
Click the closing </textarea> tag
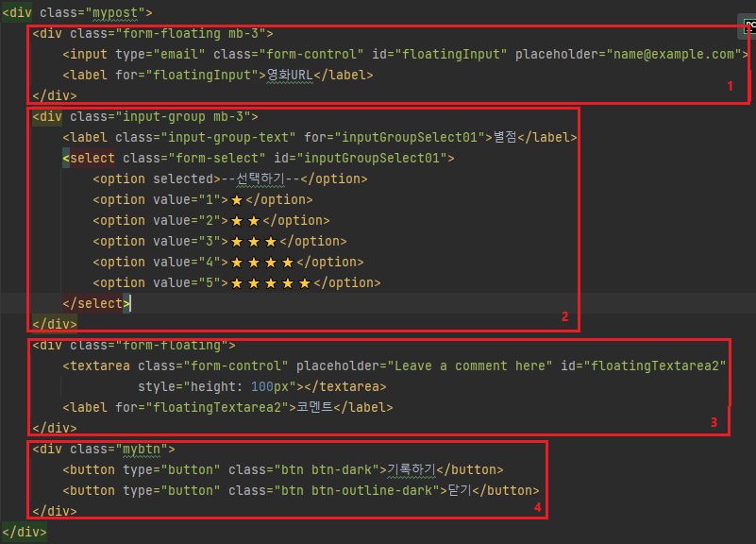[345, 387]
